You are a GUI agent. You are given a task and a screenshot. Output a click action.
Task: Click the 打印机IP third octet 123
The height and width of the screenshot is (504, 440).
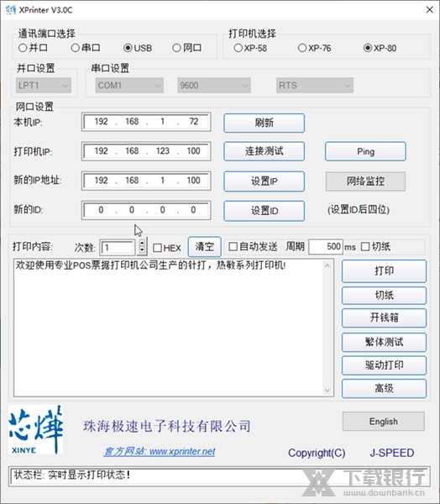pyautogui.click(x=163, y=150)
